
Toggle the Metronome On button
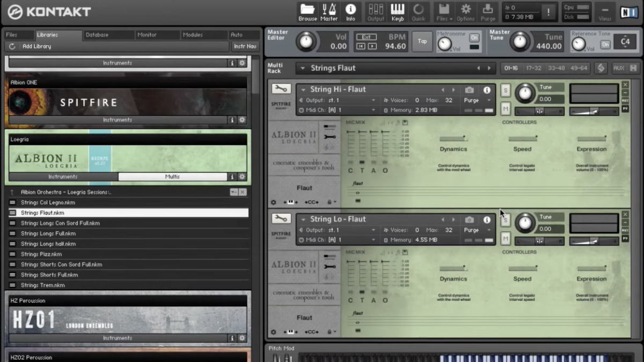click(474, 38)
